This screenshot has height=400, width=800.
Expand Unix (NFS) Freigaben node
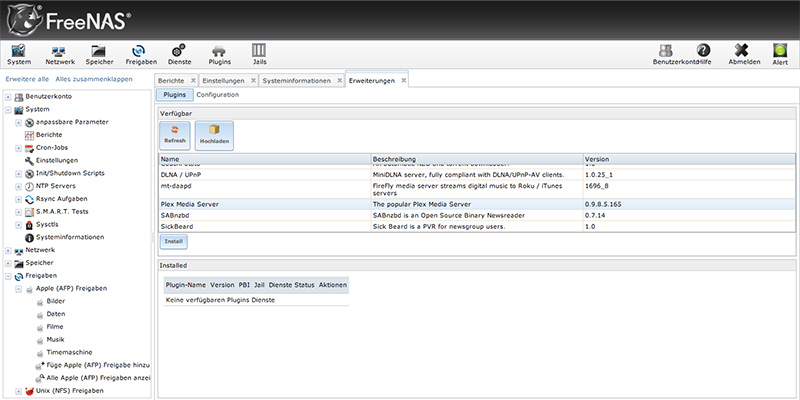pos(18,391)
